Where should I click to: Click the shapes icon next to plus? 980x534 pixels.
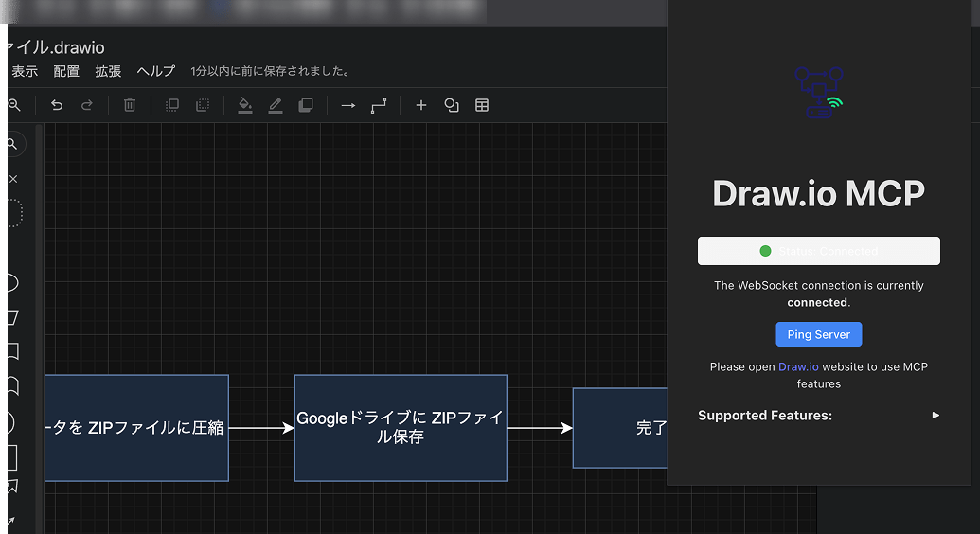pyautogui.click(x=452, y=105)
